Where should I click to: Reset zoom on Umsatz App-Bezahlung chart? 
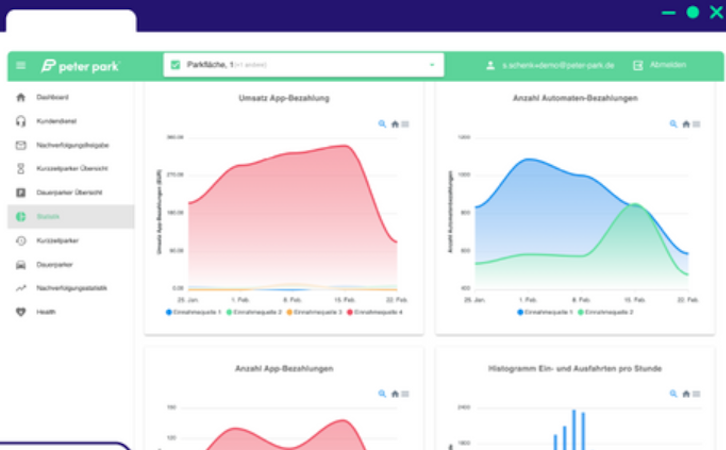395,124
